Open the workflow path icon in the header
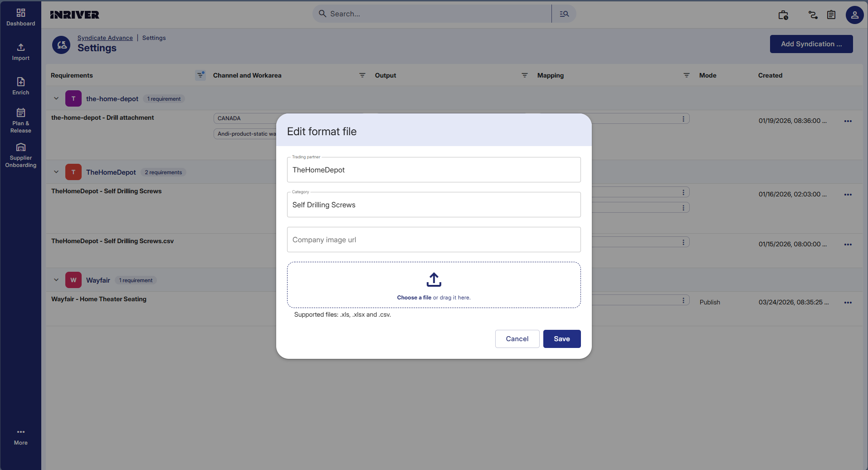Image resolution: width=868 pixels, height=470 pixels. coord(813,15)
